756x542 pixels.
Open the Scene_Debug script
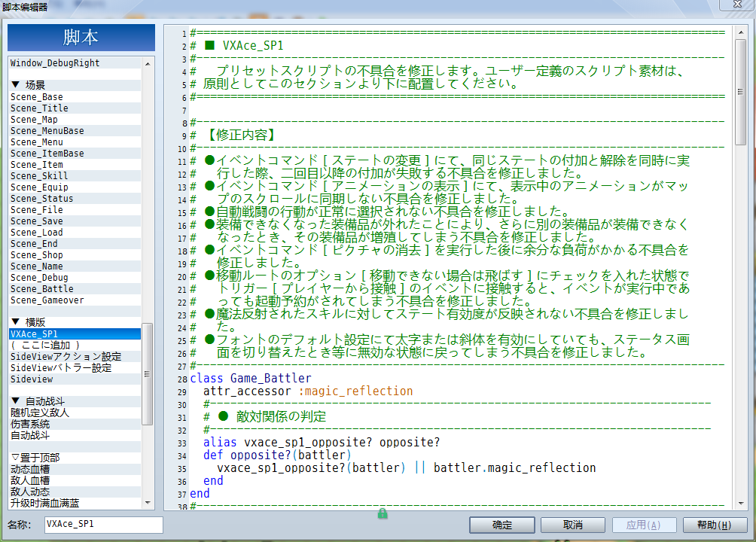click(75, 278)
